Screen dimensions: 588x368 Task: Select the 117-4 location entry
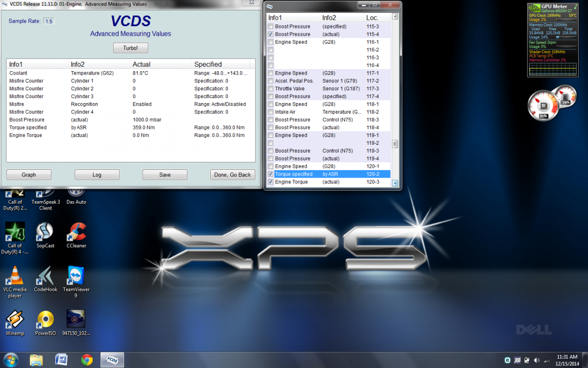pos(373,97)
